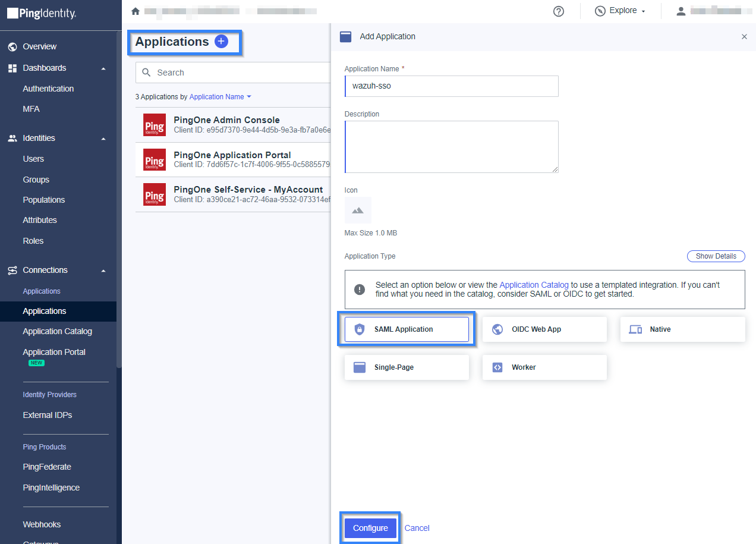Click the PingOne Admin Console logo
Viewport: 756px width, 544px height.
point(155,125)
